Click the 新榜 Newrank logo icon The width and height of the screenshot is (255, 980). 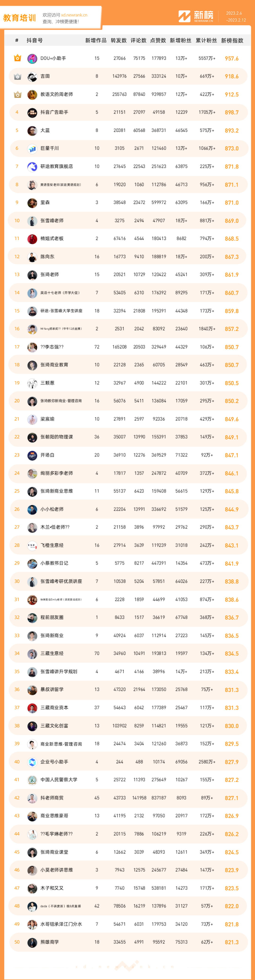pos(184,16)
